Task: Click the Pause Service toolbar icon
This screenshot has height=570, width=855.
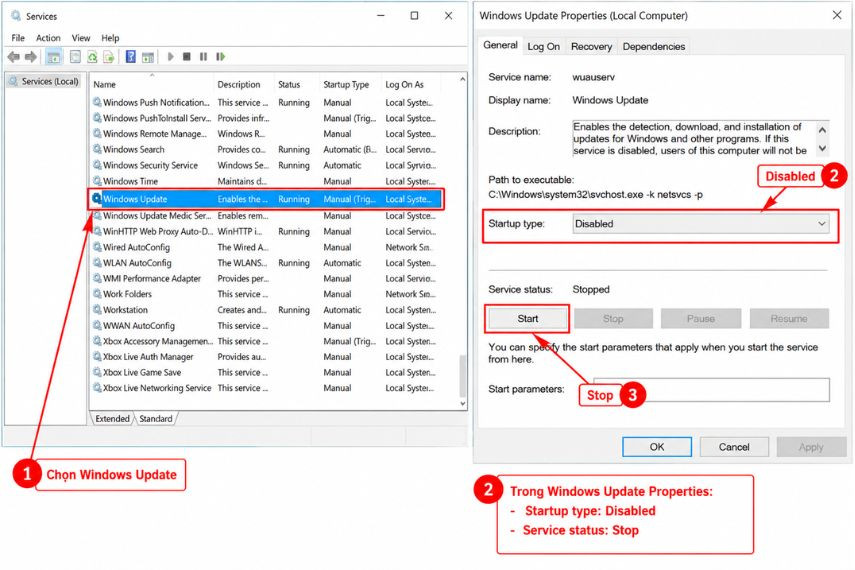Action: point(203,57)
